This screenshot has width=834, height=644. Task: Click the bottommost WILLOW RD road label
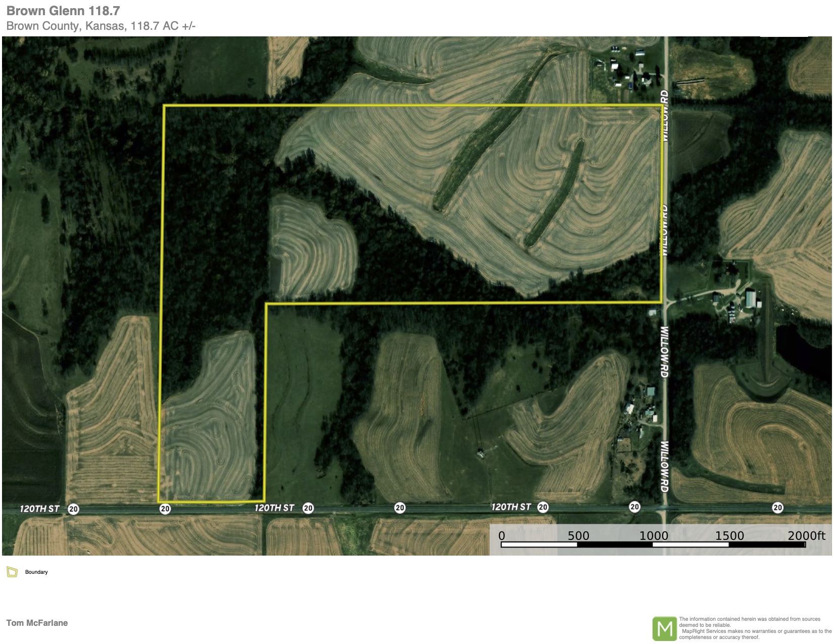click(x=664, y=466)
